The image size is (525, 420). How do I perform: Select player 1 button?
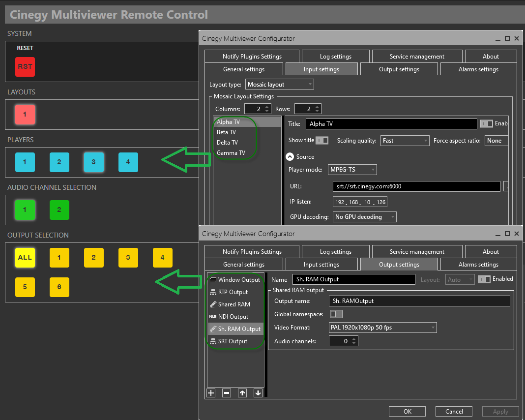pos(25,162)
